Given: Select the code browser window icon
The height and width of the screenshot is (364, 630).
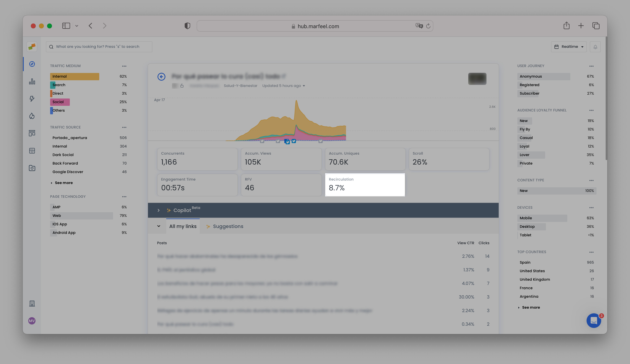Looking at the screenshot, I should (32, 151).
